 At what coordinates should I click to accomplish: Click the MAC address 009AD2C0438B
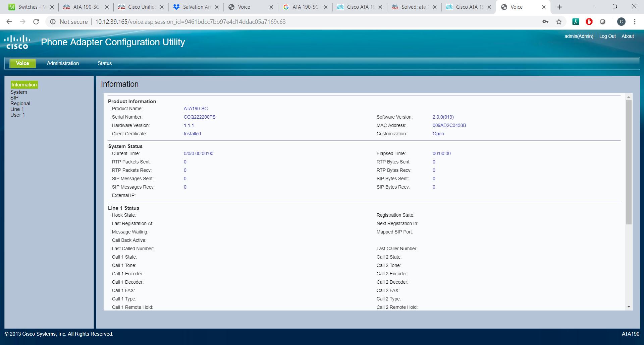point(449,125)
